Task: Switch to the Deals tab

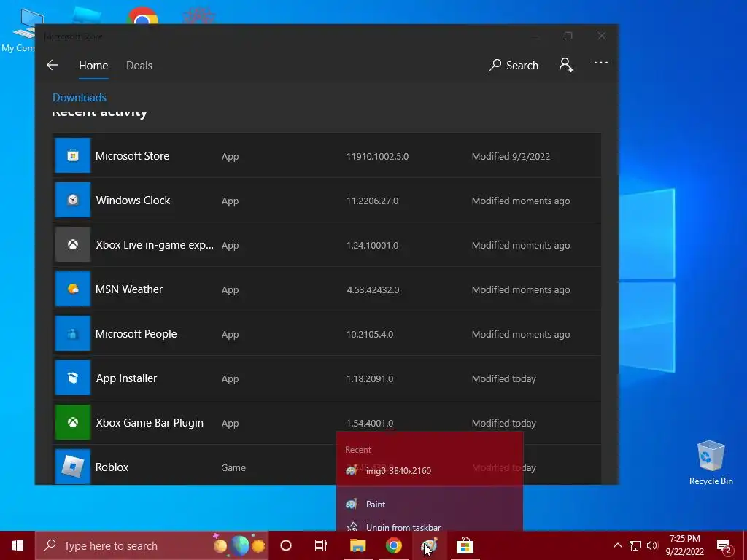Action: (x=139, y=66)
